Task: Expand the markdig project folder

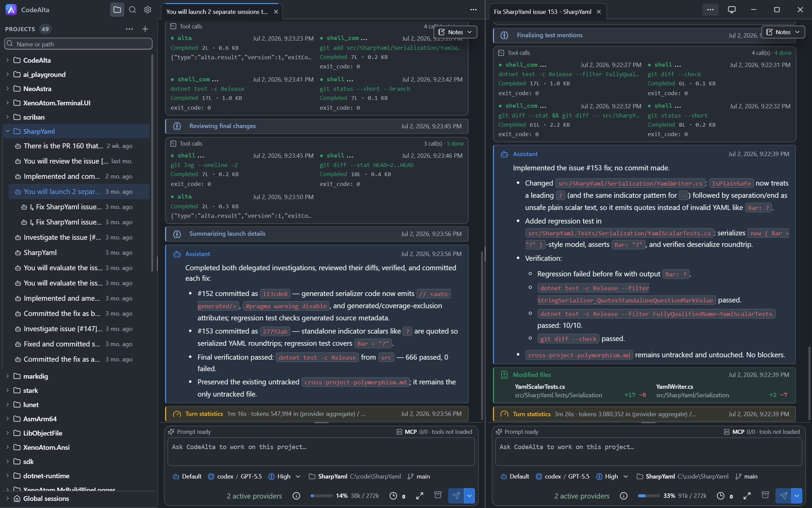Action: 7,376
